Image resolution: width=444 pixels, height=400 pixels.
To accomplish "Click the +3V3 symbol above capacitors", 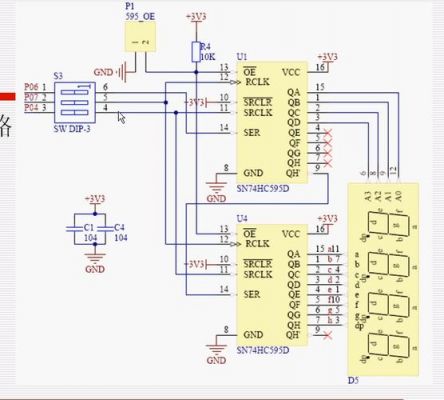I will coord(95,199).
